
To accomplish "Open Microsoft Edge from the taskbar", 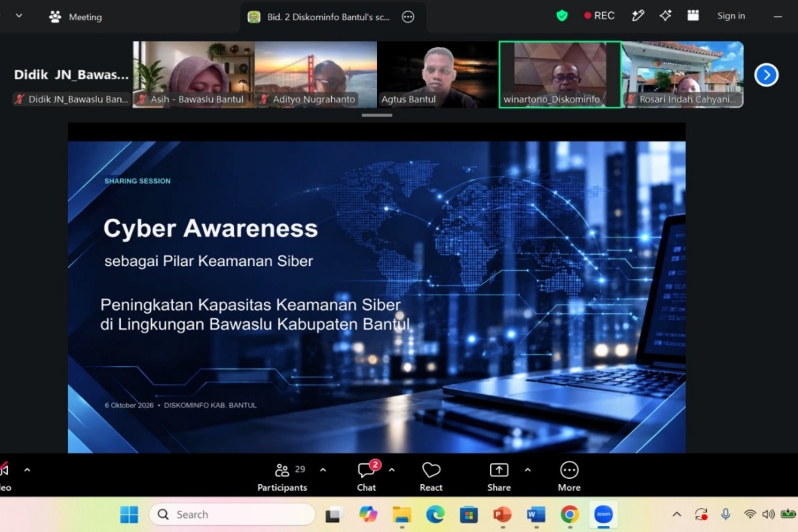I will (x=435, y=514).
